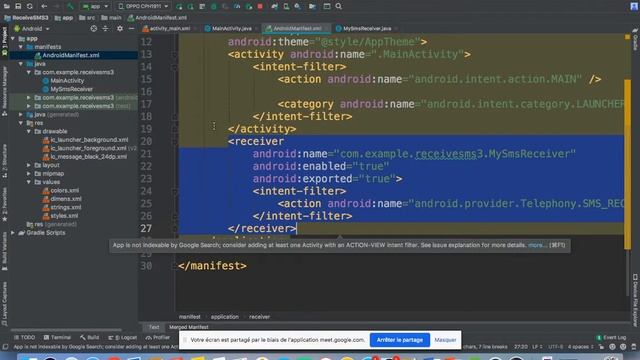This screenshot has width=640, height=360.
Task: Click the manifest breadcrumb below editor
Action: pyautogui.click(x=189, y=317)
